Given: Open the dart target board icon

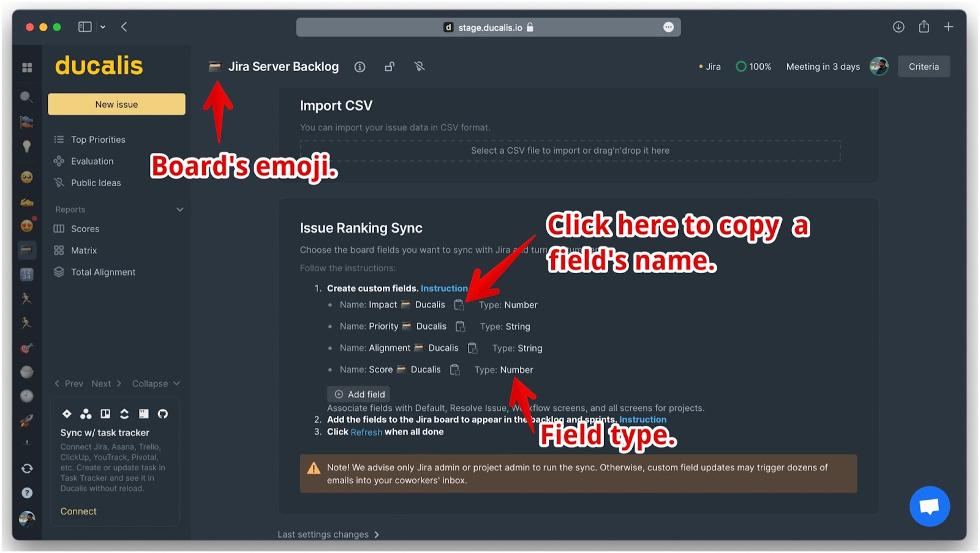Looking at the screenshot, I should click(26, 348).
